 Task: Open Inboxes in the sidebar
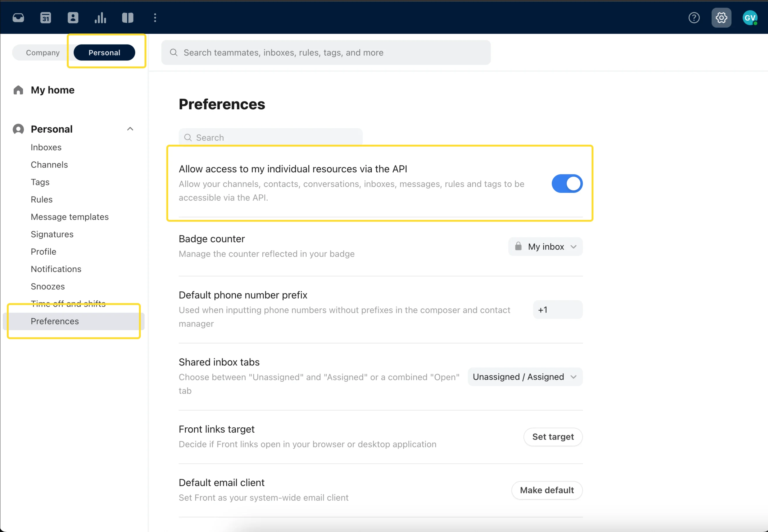click(46, 147)
